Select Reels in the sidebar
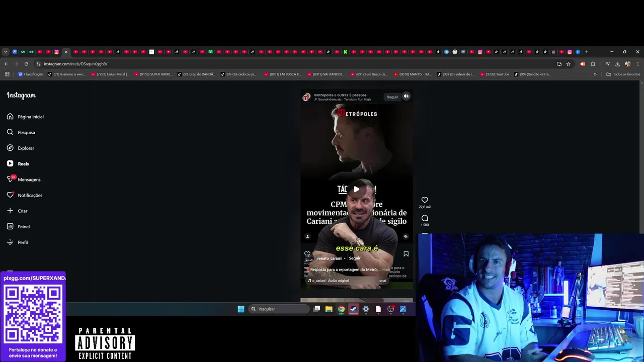644x362 pixels. pos(18,164)
